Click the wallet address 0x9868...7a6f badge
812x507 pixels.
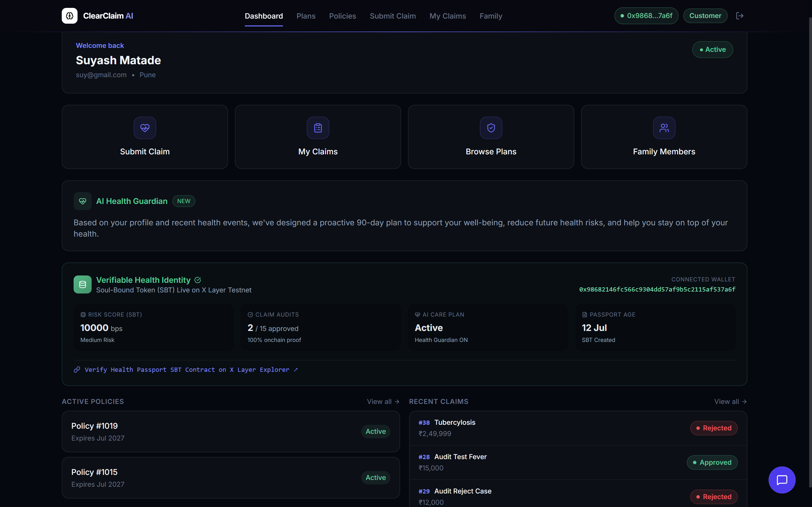click(x=646, y=16)
